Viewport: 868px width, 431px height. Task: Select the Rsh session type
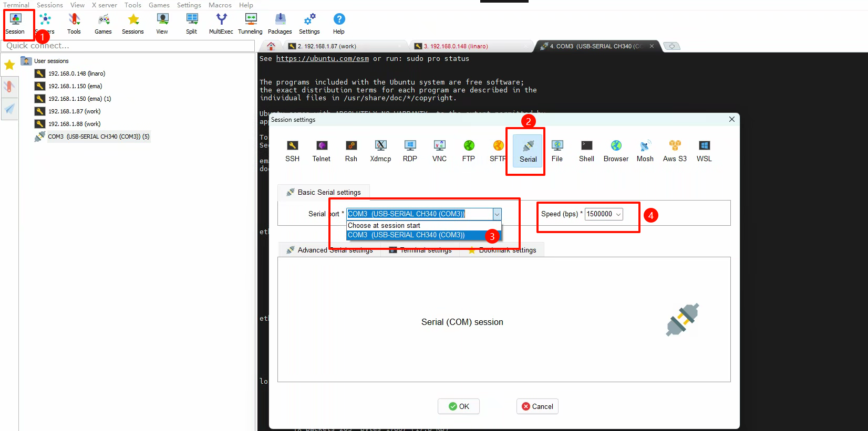tap(351, 151)
